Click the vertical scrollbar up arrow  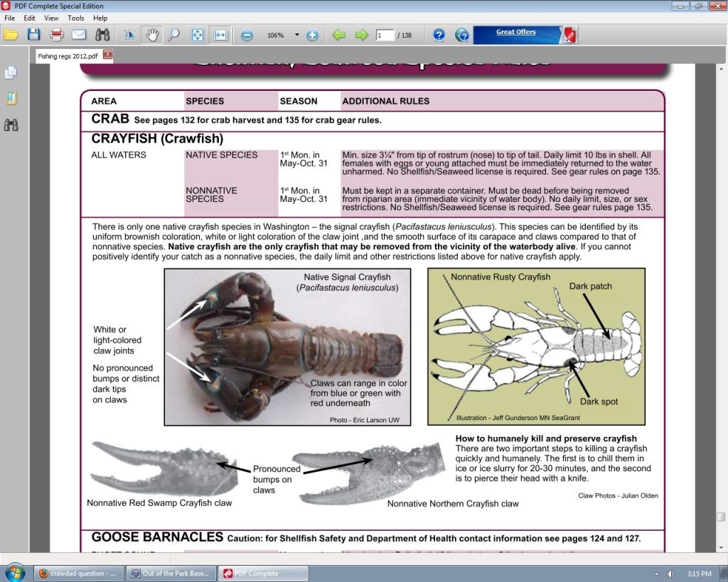pyautogui.click(x=721, y=69)
